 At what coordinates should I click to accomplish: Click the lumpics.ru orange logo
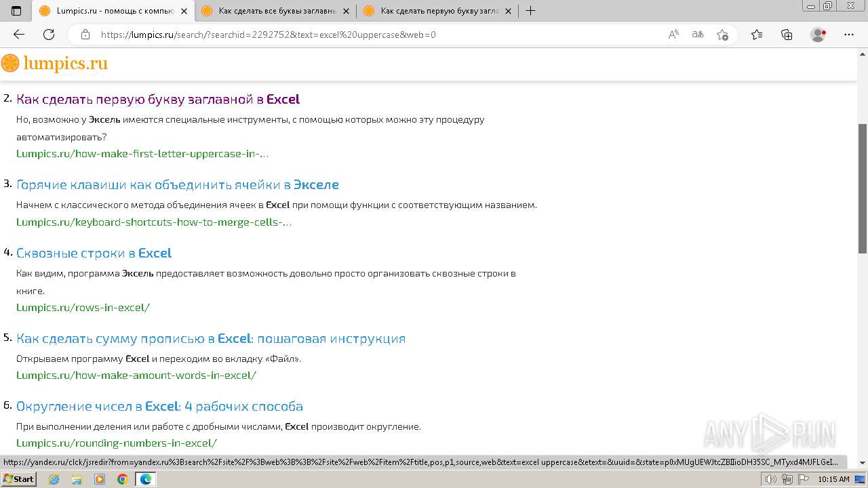coord(54,63)
